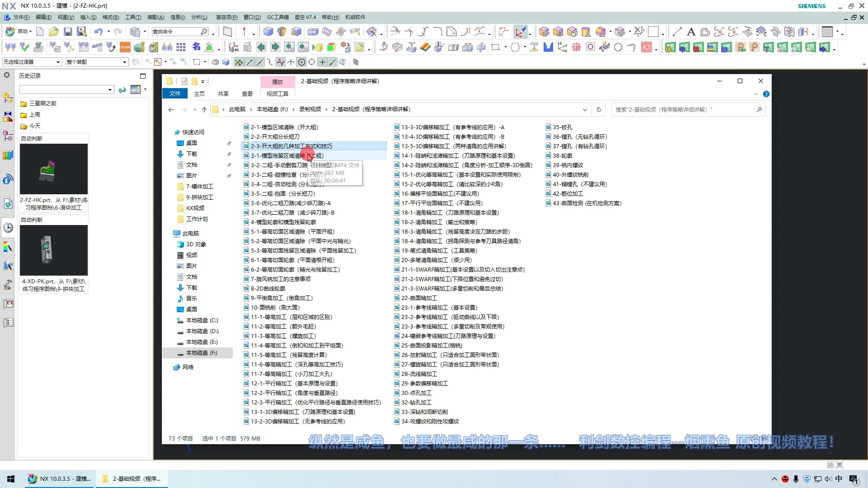The height and width of the screenshot is (488, 868).
Task: Save the part file in NX
Action: [x=68, y=31]
